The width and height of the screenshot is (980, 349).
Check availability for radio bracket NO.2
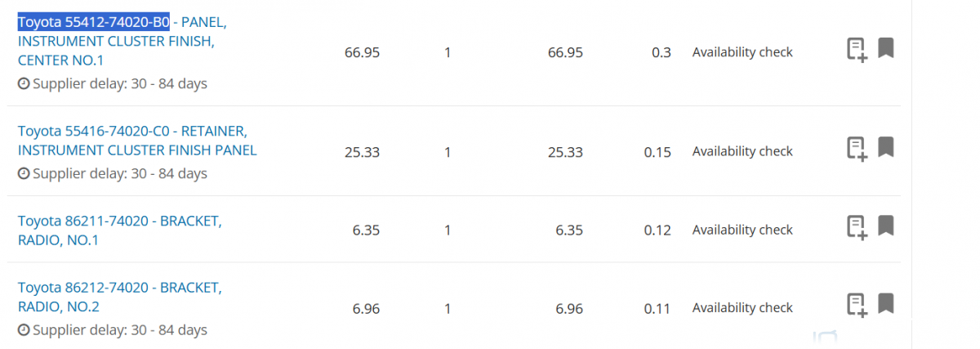point(742,308)
